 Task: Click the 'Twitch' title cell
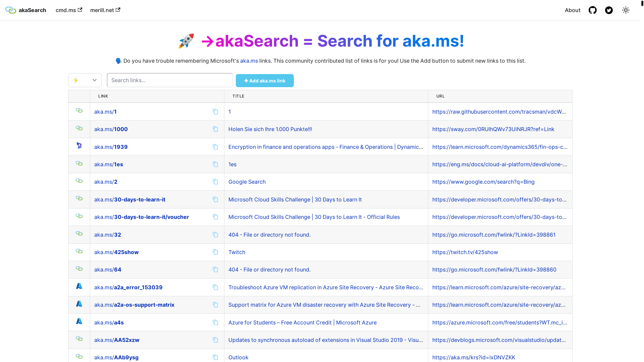pos(237,252)
